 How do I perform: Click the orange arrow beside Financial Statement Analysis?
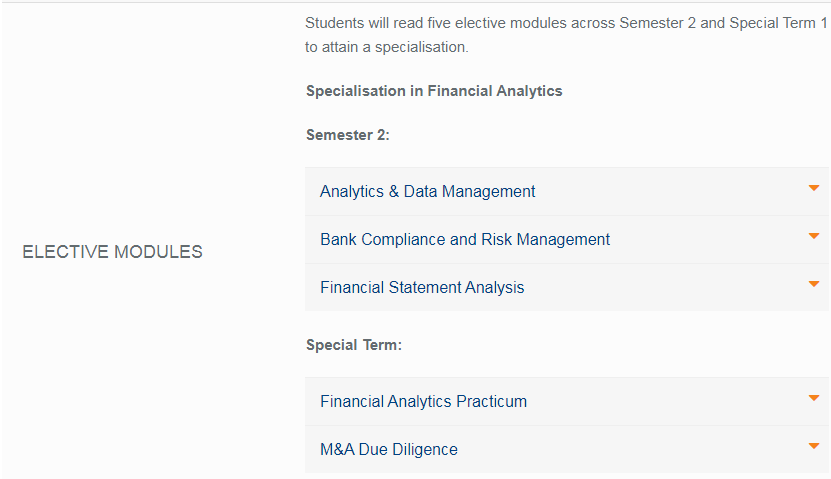coord(814,284)
